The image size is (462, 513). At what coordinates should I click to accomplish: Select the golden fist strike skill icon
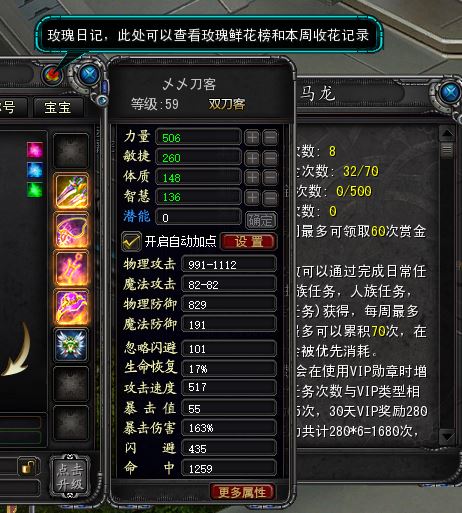[x=71, y=307]
